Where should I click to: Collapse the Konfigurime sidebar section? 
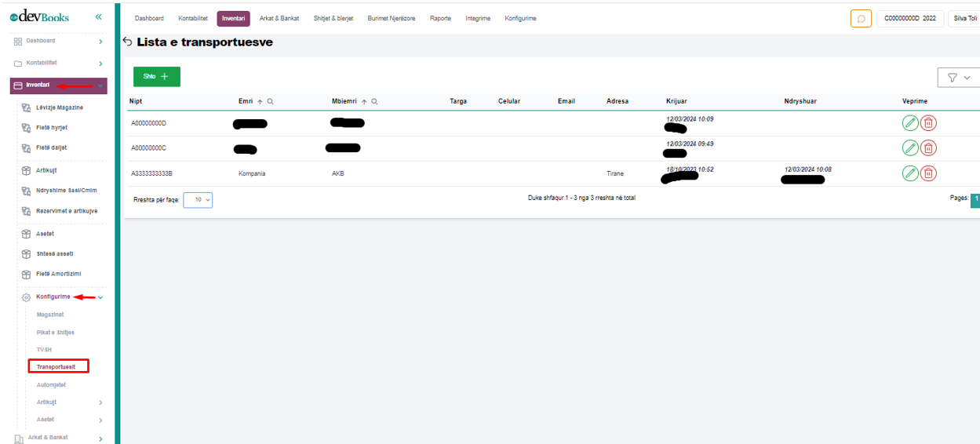100,297
